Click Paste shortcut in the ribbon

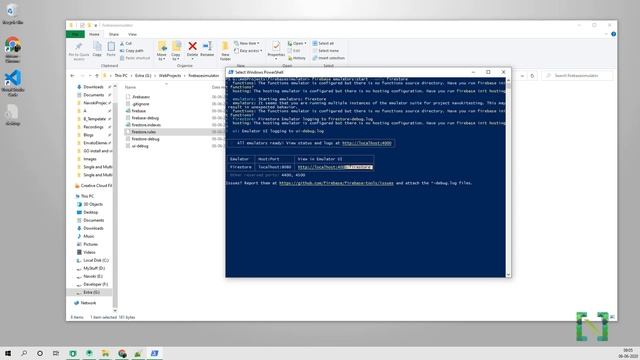135,58
